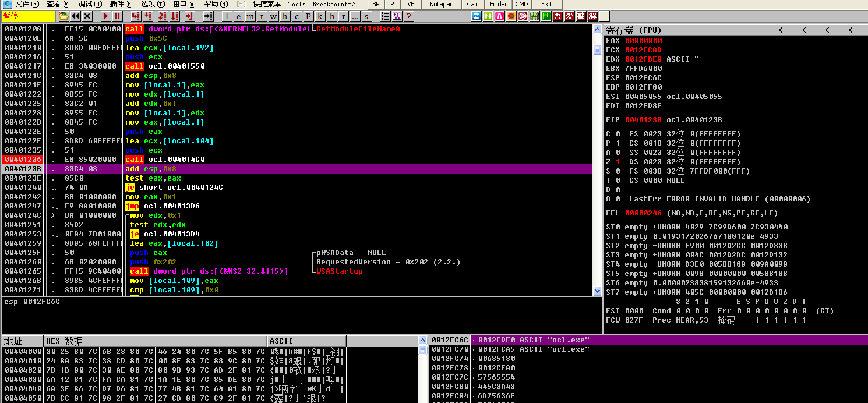Select the S flag value in registers
The image size is (868, 403).
[x=618, y=171]
